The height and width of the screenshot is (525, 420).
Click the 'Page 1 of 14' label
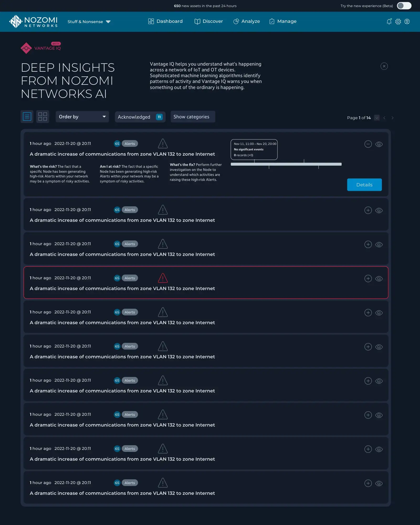359,118
